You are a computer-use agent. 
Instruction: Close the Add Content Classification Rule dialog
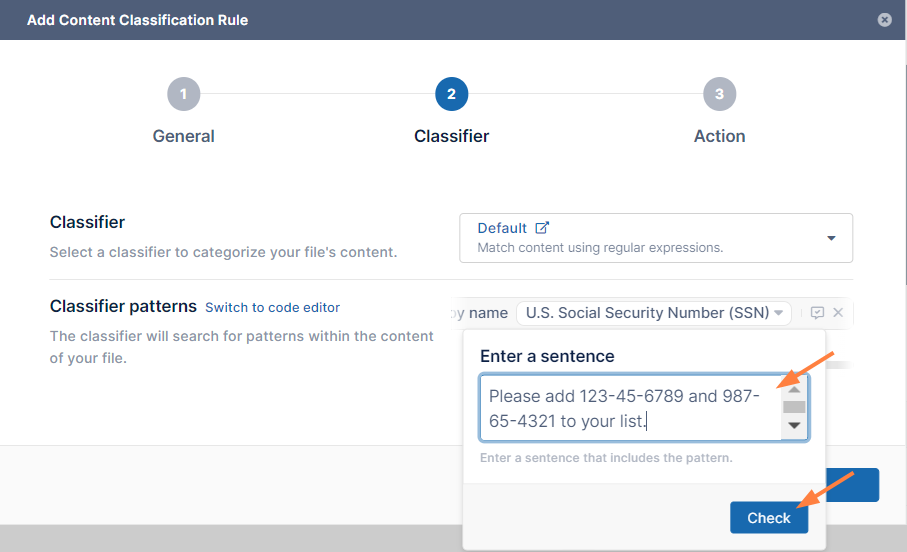click(x=884, y=20)
